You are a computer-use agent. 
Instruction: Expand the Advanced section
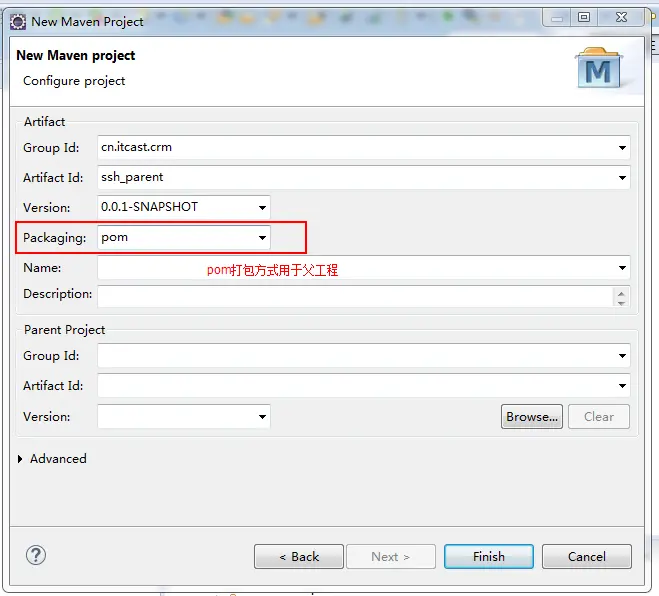[x=20, y=459]
